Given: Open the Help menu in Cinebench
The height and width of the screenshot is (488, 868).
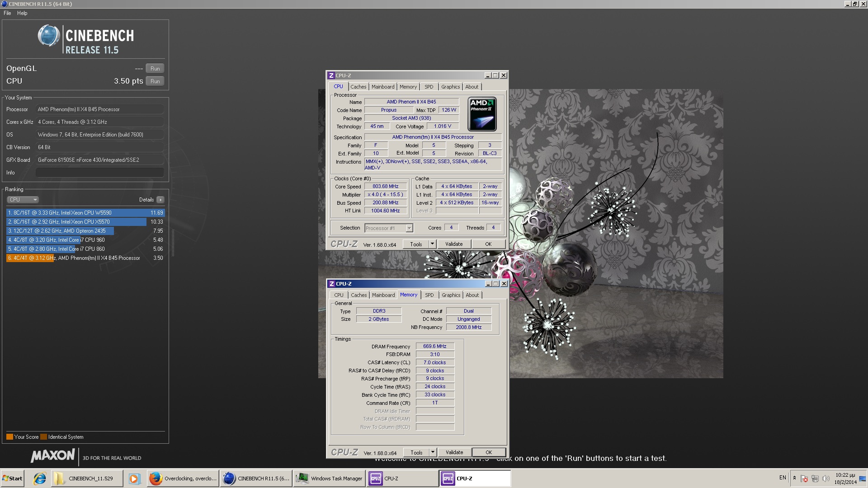Looking at the screenshot, I should coord(22,13).
